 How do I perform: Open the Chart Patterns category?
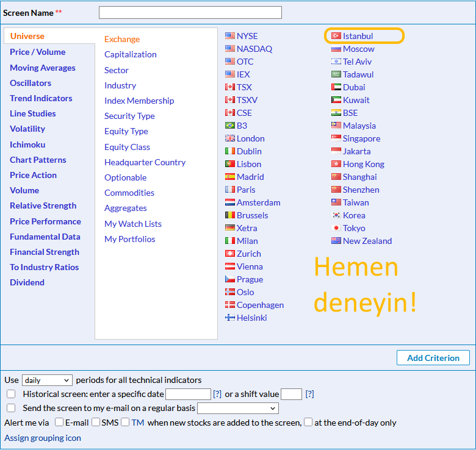38,160
